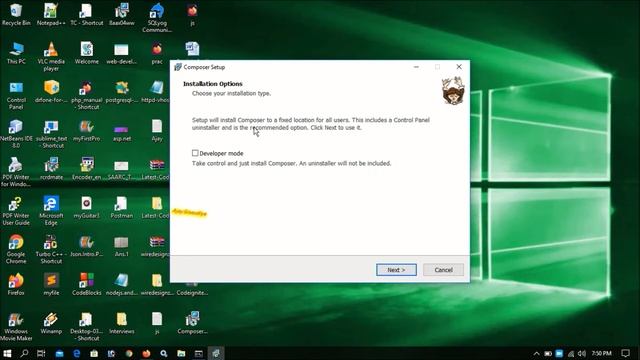Select the Codeignite... desktop icon

pyautogui.click(x=192, y=288)
